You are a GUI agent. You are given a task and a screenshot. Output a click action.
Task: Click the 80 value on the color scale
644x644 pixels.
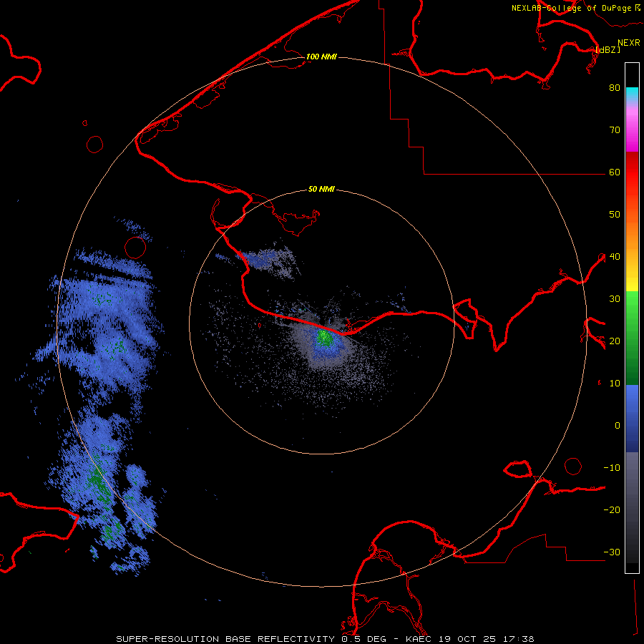coord(615,88)
